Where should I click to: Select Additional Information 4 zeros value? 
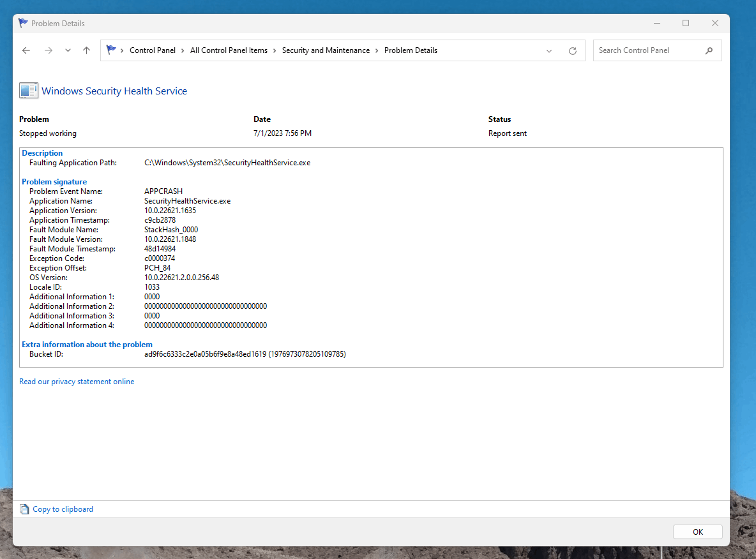pos(206,325)
